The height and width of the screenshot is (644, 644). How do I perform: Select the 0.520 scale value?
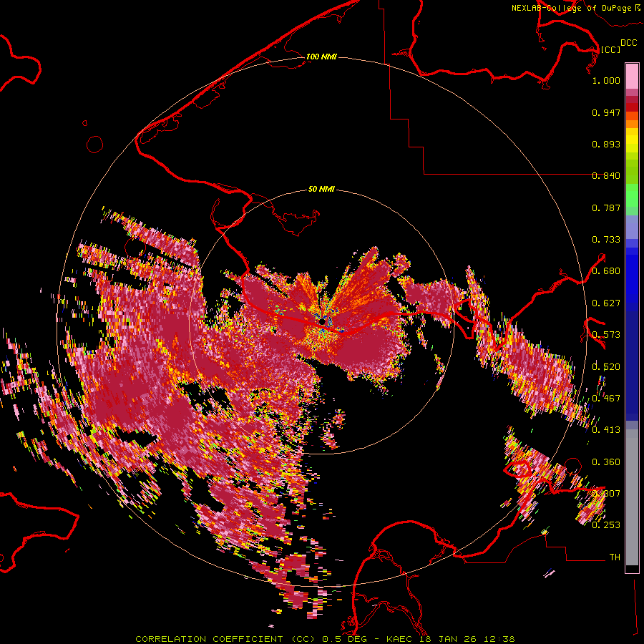(x=606, y=367)
